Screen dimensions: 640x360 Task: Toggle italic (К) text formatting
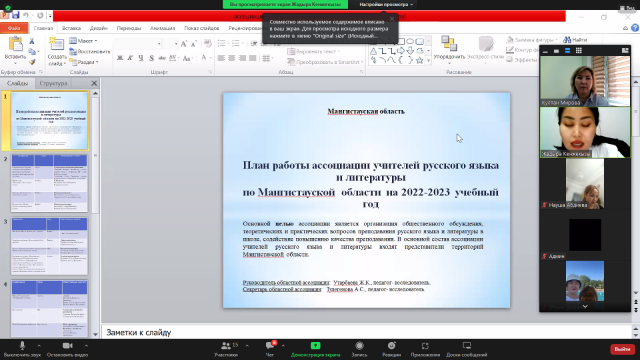pyautogui.click(x=130, y=58)
